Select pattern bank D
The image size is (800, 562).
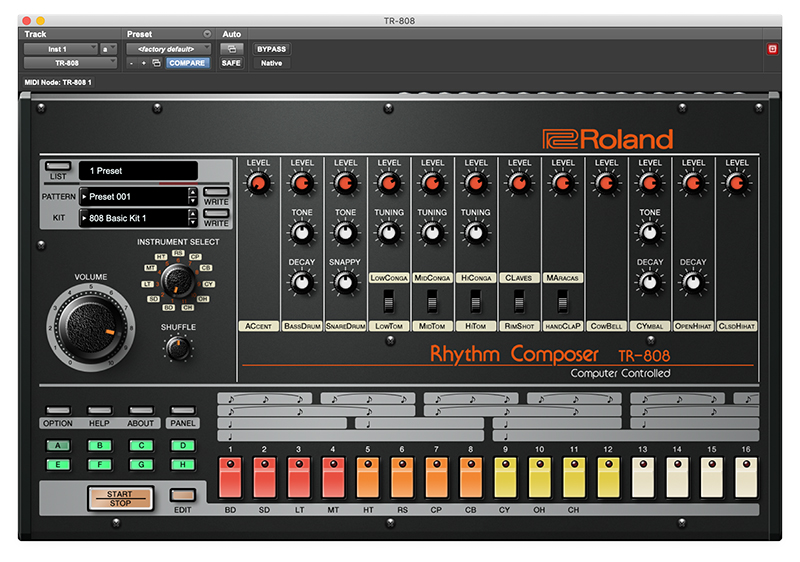pos(183,445)
